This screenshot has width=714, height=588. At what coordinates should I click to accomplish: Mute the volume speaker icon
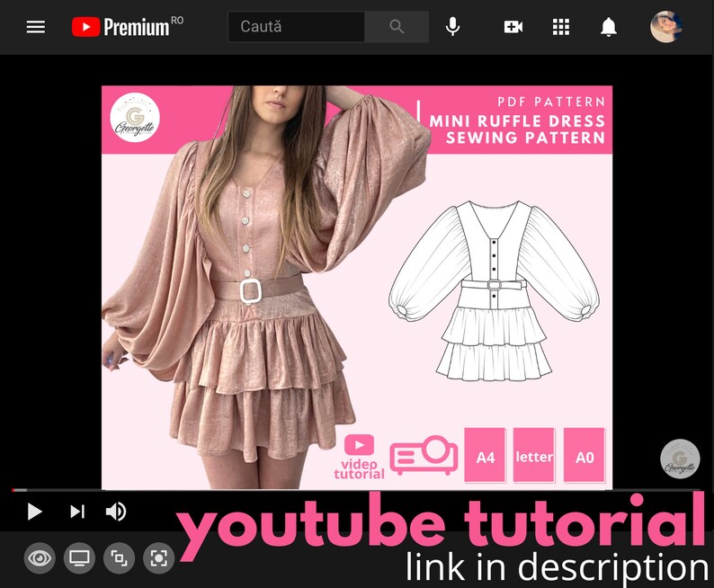(116, 512)
